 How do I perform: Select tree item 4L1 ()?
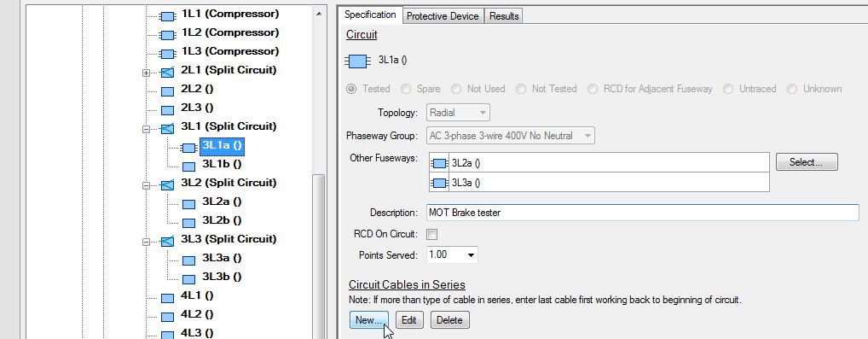197,295
